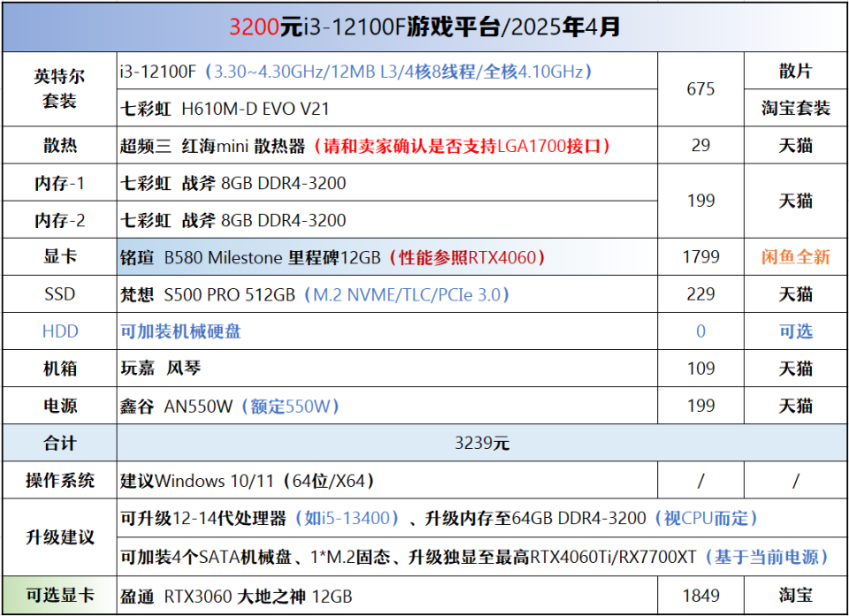Select the "显卡" category cell

pyautogui.click(x=59, y=257)
